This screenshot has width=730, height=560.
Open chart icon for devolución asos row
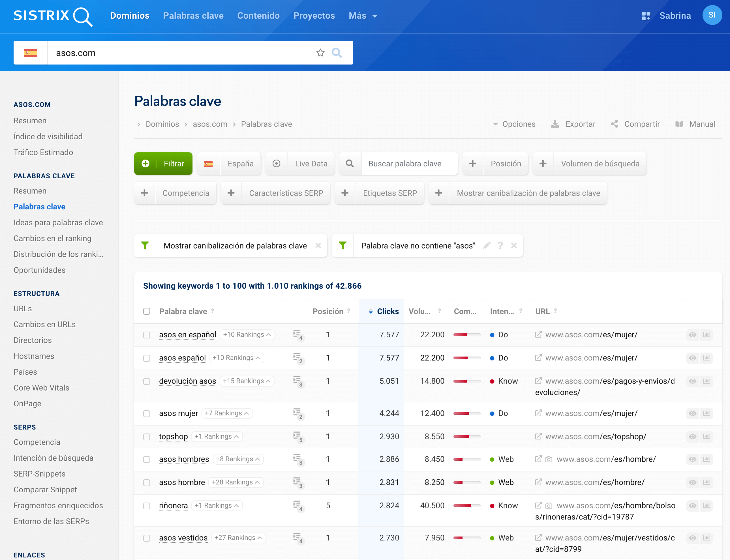click(706, 381)
